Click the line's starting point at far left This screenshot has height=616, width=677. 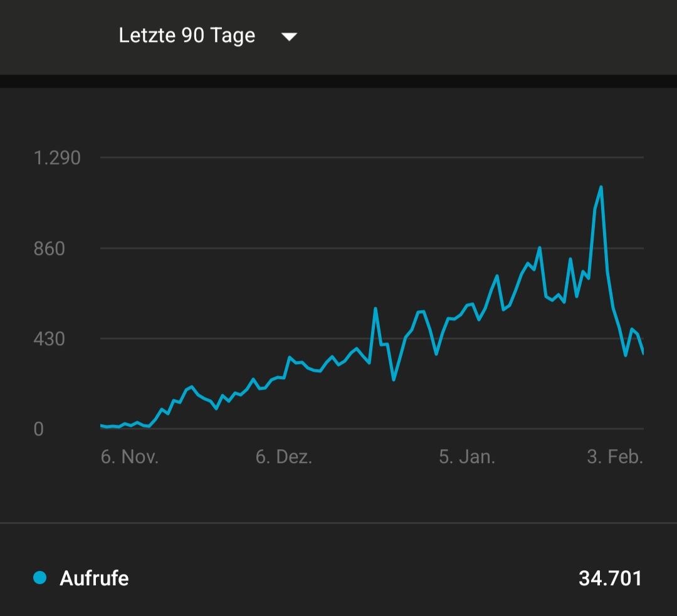(102, 425)
